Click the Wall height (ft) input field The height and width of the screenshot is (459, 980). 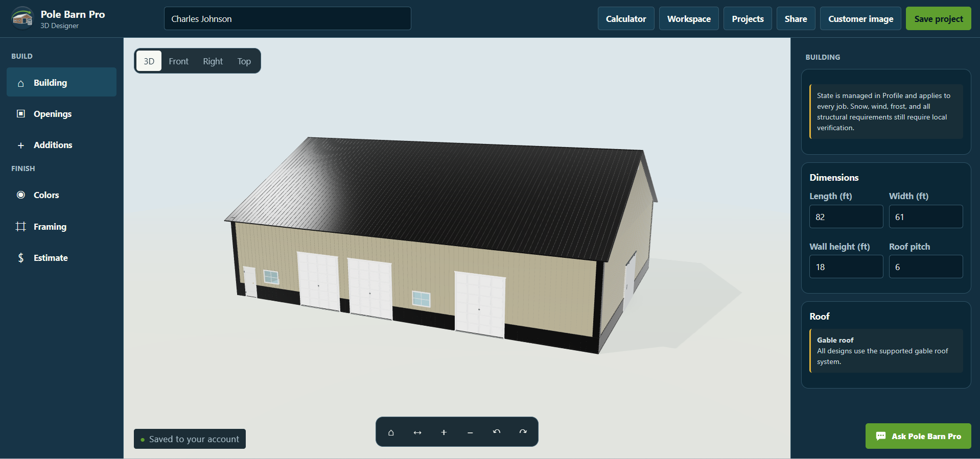coord(846,267)
